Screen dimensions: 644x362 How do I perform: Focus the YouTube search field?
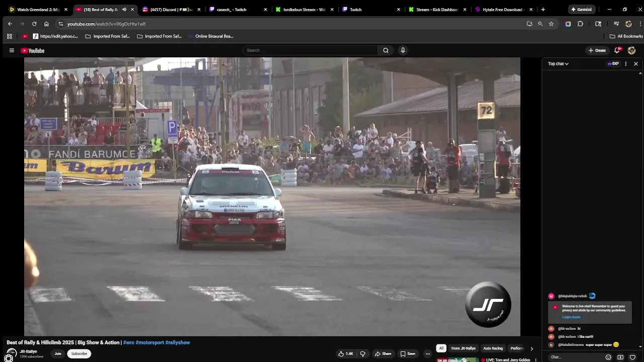point(310,50)
